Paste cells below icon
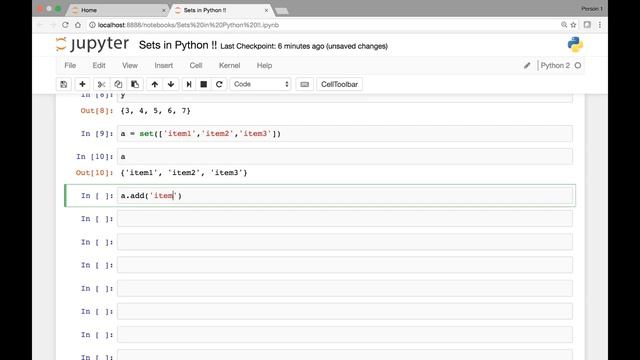Screen dimensions: 640x360 point(135,84)
